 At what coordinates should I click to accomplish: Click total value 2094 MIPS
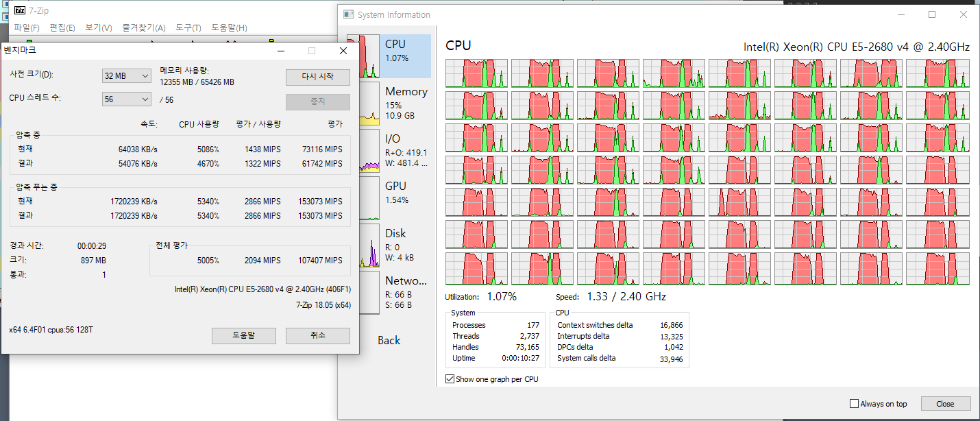coord(262,261)
